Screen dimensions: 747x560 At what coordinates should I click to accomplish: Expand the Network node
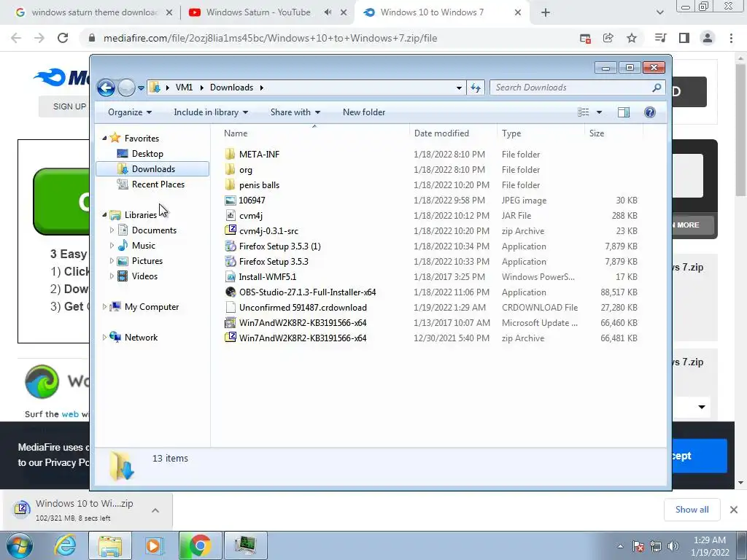tap(104, 338)
